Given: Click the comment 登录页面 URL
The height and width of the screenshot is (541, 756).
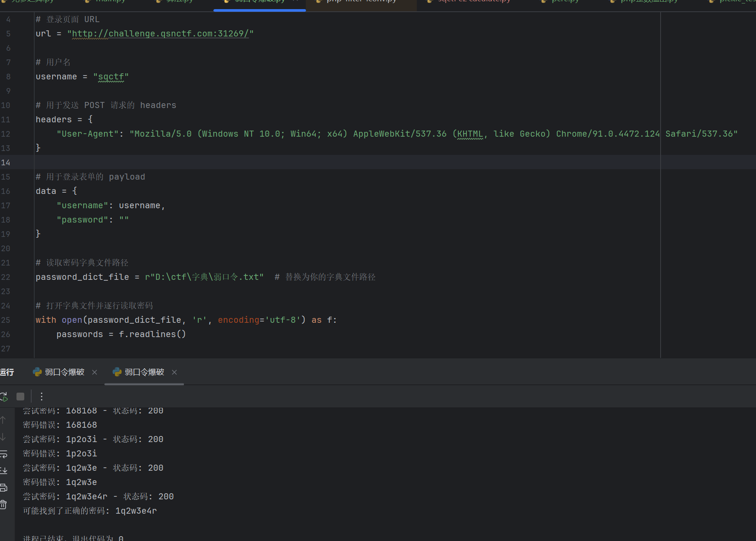Looking at the screenshot, I should pos(68,19).
